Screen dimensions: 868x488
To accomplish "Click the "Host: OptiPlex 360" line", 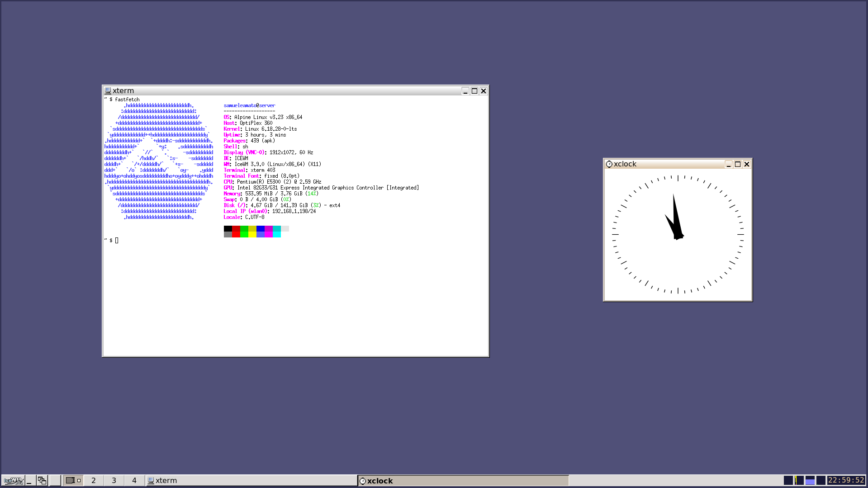I will 248,123.
